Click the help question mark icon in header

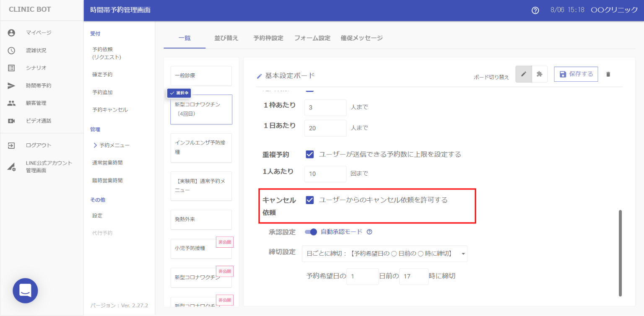[x=535, y=10]
